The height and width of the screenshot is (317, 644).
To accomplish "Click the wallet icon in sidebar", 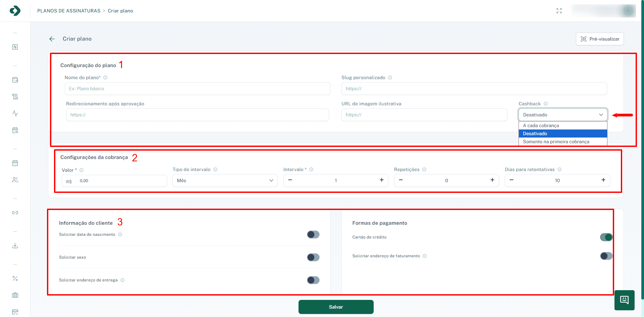I will [x=15, y=80].
